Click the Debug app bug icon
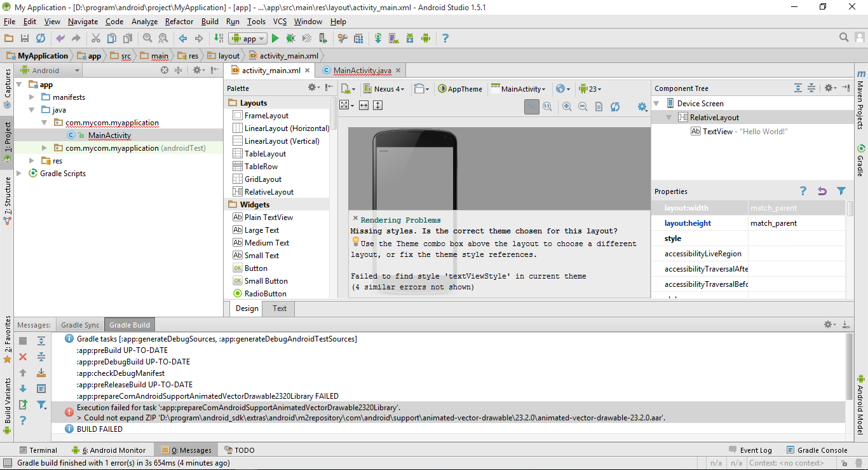 tap(290, 38)
